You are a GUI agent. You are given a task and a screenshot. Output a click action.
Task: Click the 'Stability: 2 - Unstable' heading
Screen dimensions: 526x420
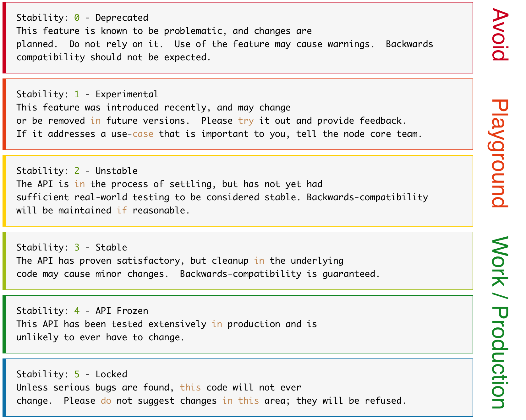tap(77, 171)
